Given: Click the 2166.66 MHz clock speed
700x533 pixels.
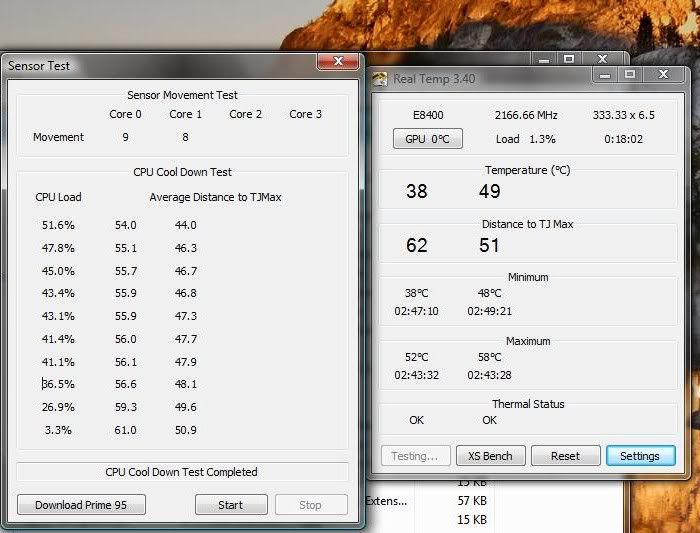Looking at the screenshot, I should [526, 115].
